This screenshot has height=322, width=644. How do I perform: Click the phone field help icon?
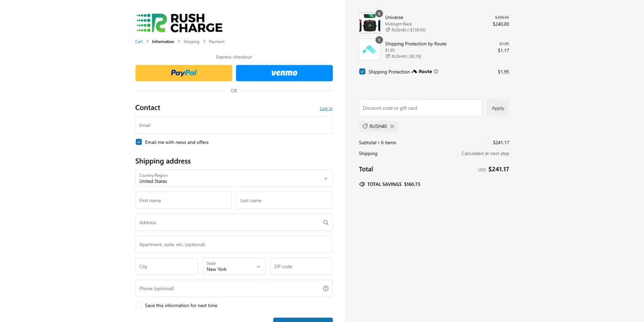point(325,289)
